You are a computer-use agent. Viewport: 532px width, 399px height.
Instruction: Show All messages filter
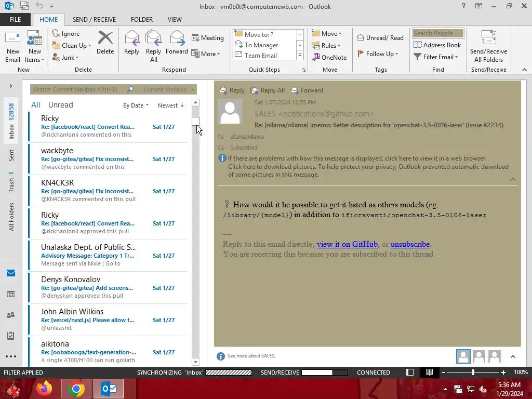[x=36, y=105]
